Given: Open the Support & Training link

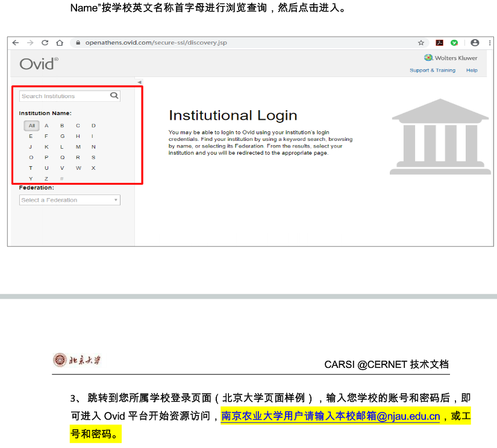Looking at the screenshot, I should (432, 70).
